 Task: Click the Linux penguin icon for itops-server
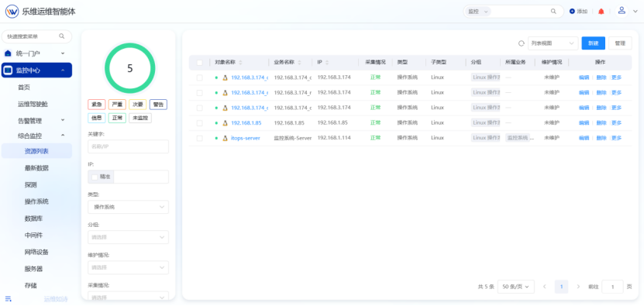(x=225, y=138)
